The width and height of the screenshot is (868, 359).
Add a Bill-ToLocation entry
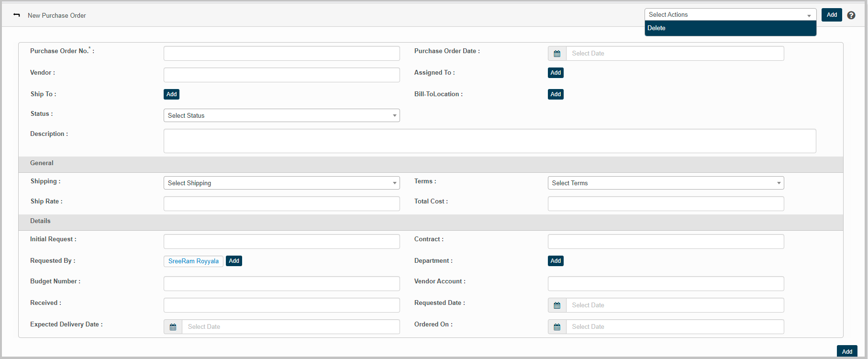click(x=556, y=94)
